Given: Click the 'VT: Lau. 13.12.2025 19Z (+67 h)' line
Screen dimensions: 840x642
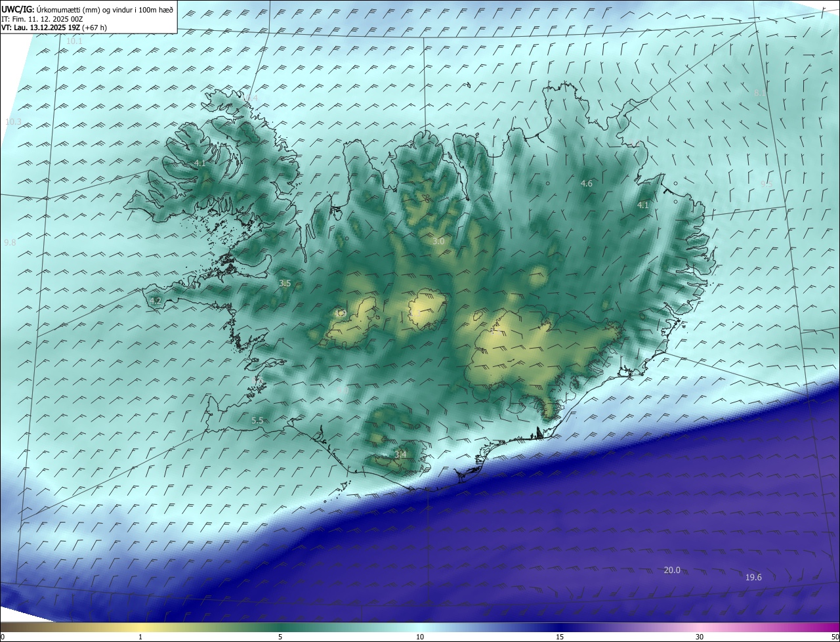Looking at the screenshot, I should pyautogui.click(x=54, y=28).
